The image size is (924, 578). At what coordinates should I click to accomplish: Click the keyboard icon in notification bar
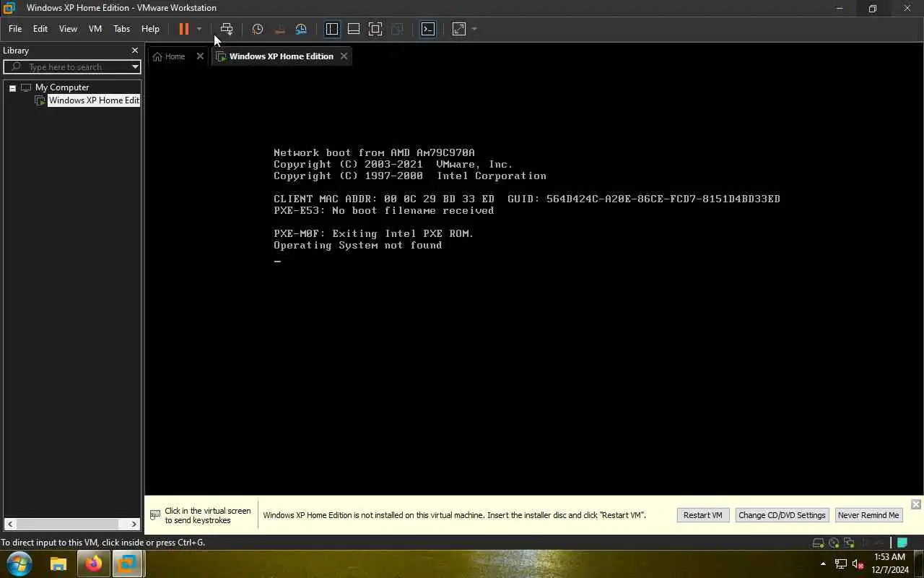pos(155,515)
